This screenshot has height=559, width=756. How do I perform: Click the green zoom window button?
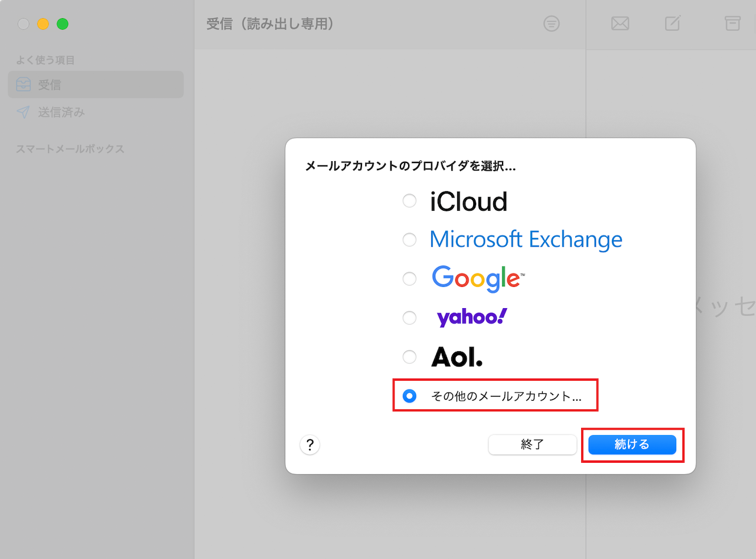tap(63, 24)
